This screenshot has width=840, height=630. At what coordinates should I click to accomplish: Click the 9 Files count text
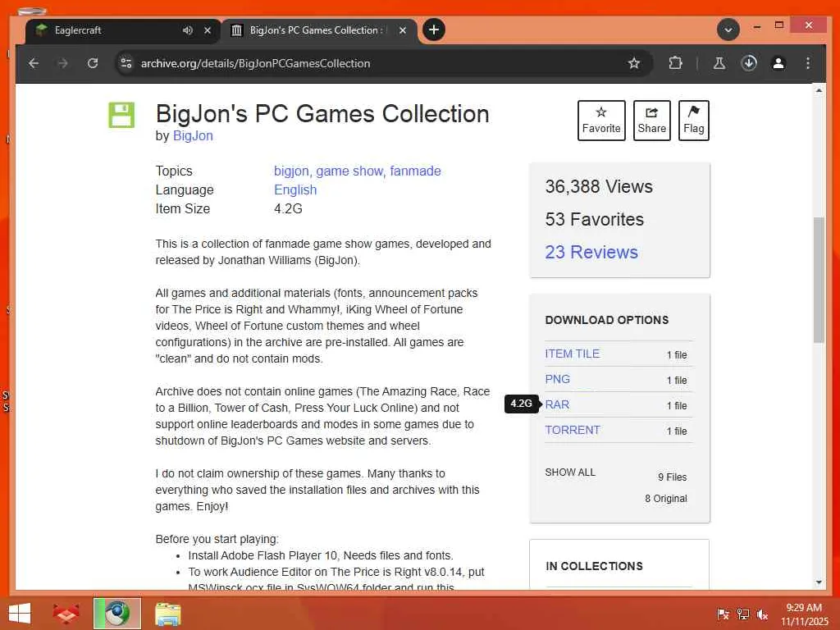[673, 477]
